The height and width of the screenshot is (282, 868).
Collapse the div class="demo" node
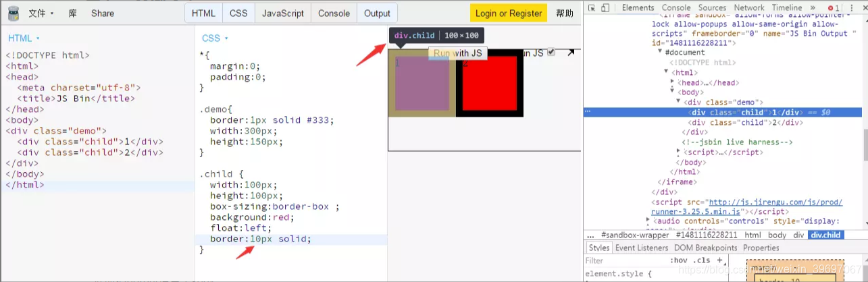678,102
